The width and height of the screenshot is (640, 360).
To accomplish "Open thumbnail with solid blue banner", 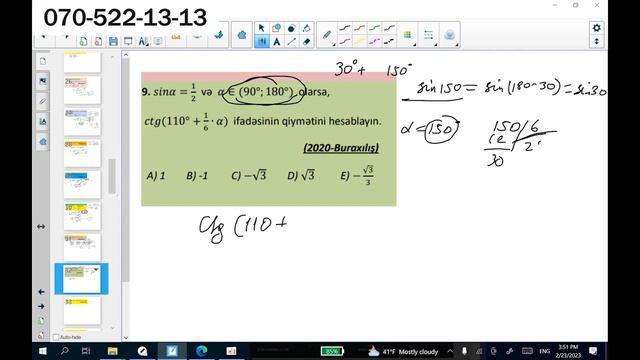I will 82,184.
